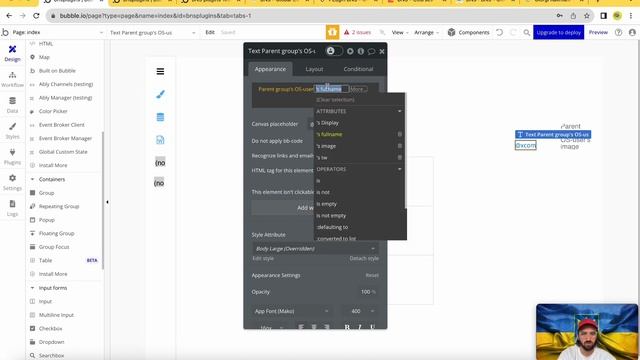Collapse the OPERATORS section in the dropdown list

[400, 169]
